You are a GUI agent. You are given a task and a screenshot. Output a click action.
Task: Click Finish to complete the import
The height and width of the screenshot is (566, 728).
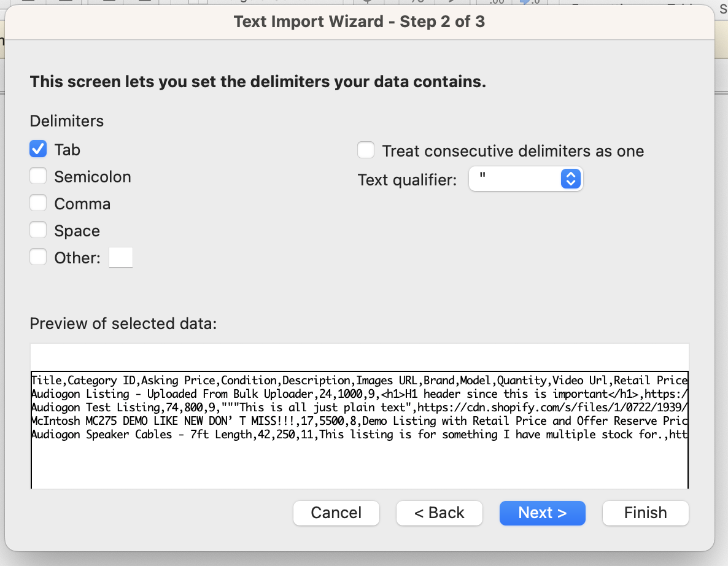(645, 513)
